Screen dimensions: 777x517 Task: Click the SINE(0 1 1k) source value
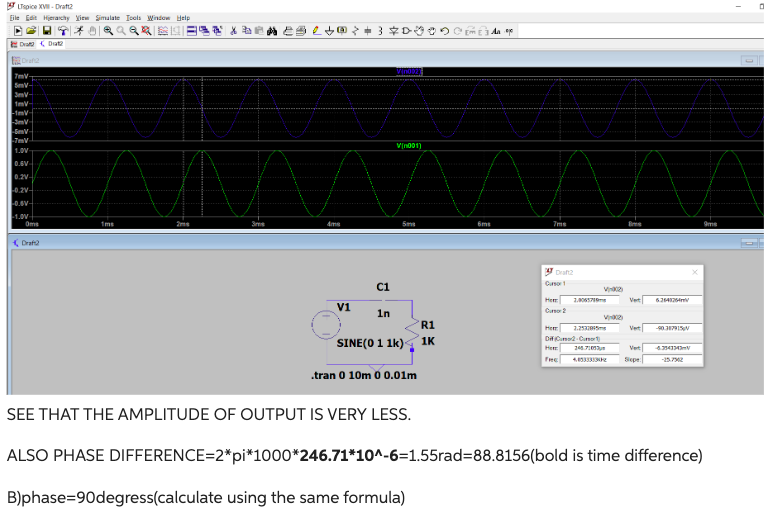(x=370, y=343)
